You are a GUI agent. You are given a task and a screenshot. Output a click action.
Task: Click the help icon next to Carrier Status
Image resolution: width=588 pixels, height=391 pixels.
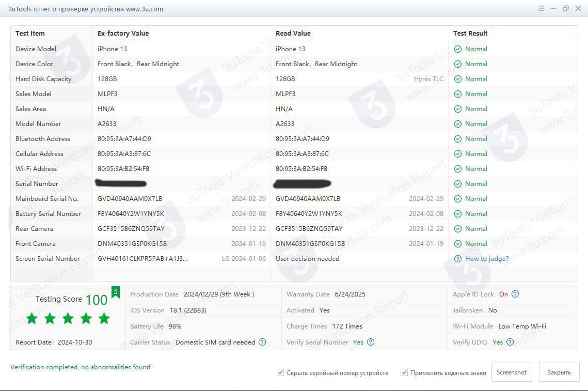[x=262, y=342]
